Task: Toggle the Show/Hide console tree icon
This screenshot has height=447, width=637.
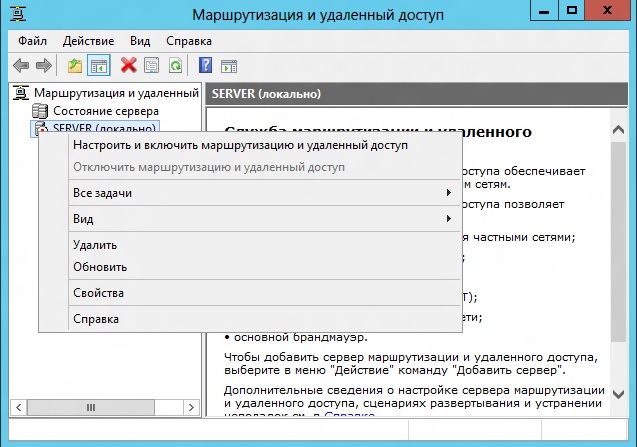Action: 99,66
